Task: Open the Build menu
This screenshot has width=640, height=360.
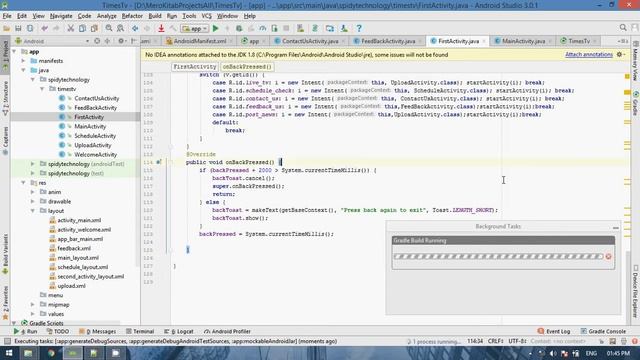Action: tap(155, 16)
